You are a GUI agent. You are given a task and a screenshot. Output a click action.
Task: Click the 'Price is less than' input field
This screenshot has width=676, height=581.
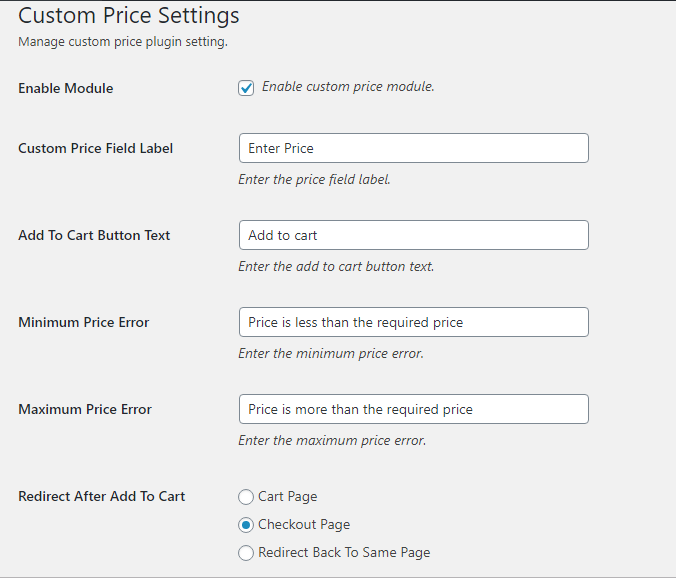(x=413, y=322)
